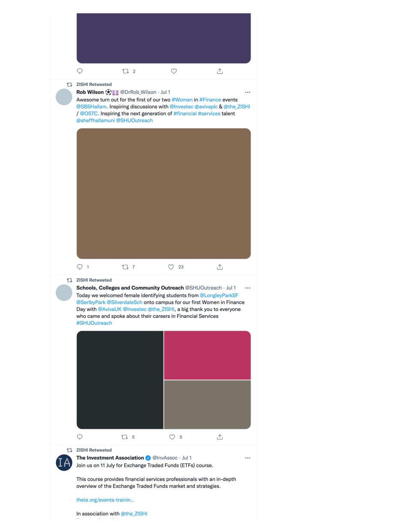Reply to Rob Wilson's tweet
Viewport: 411px width, 532px height.
[80, 267]
